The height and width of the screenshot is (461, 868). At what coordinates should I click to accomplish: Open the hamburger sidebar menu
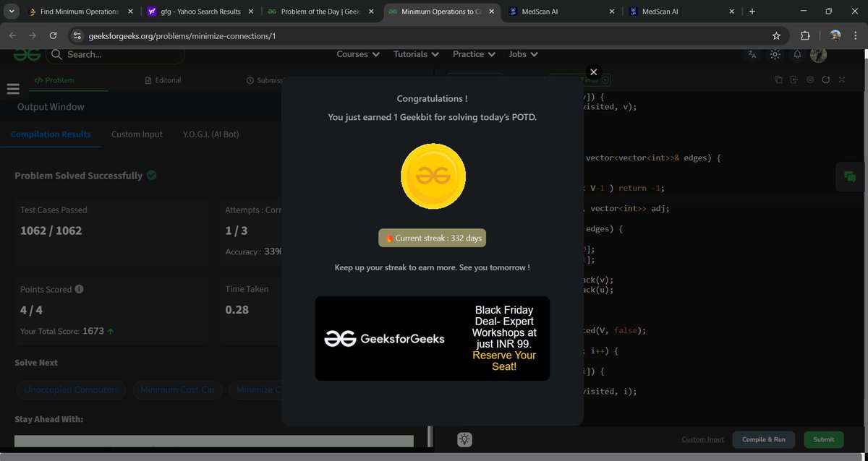(x=13, y=88)
